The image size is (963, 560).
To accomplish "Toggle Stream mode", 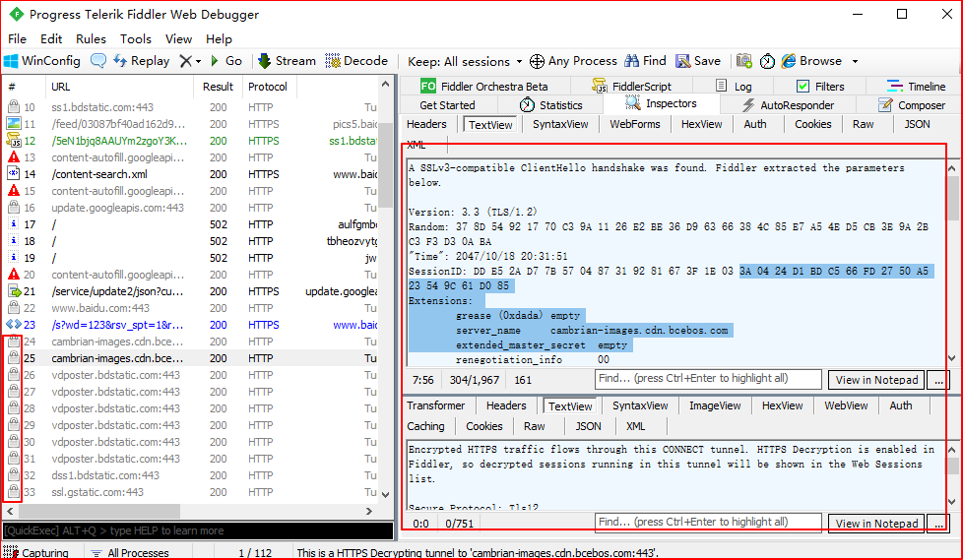I will tap(287, 61).
